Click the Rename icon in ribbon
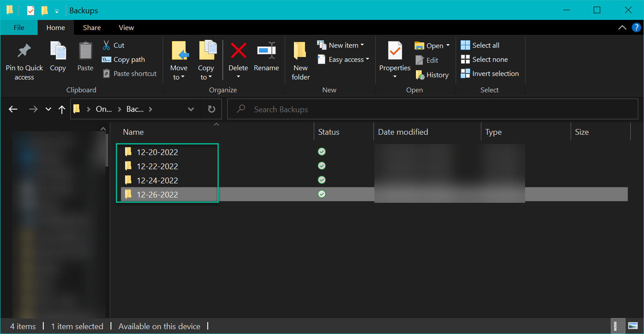This screenshot has height=334, width=644. click(x=266, y=51)
